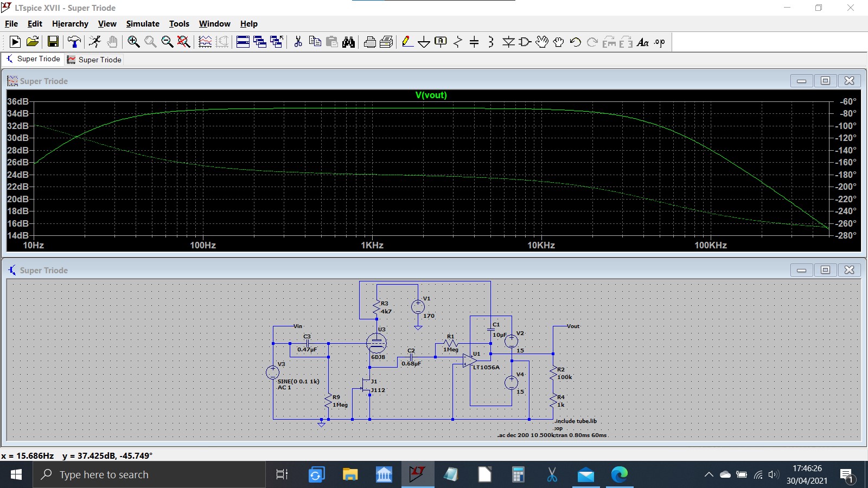Click R2 100k resistor value

pos(565,377)
